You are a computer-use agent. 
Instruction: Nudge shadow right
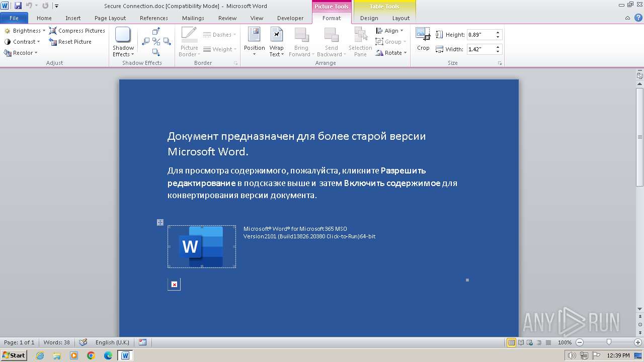[167, 42]
